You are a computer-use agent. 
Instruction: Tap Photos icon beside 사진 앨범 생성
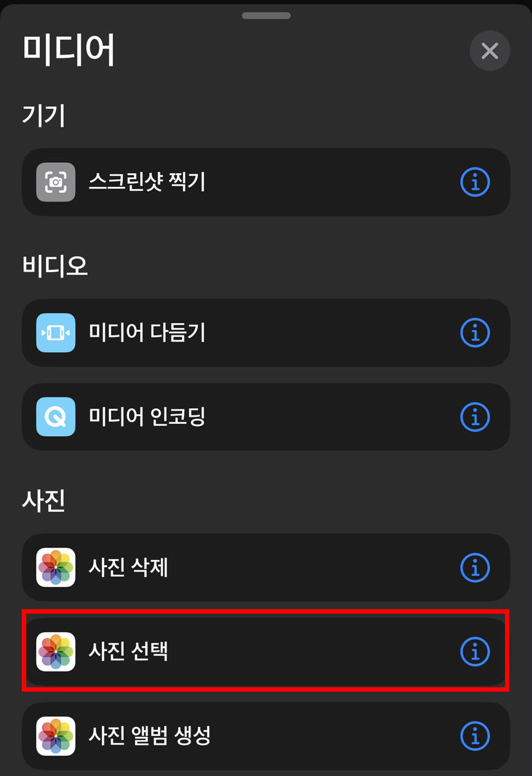click(56, 735)
